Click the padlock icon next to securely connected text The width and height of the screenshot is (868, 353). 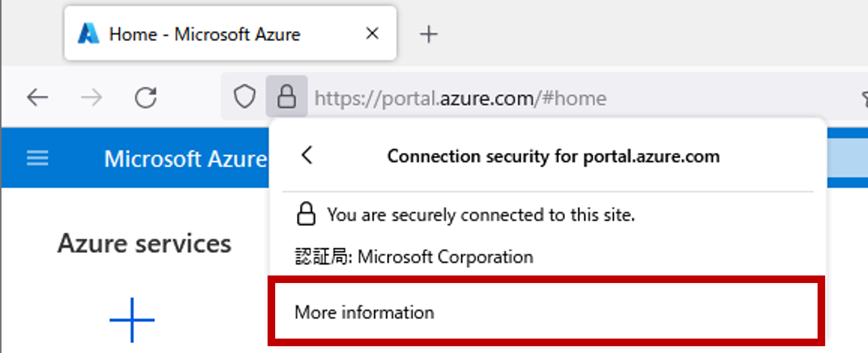[306, 214]
